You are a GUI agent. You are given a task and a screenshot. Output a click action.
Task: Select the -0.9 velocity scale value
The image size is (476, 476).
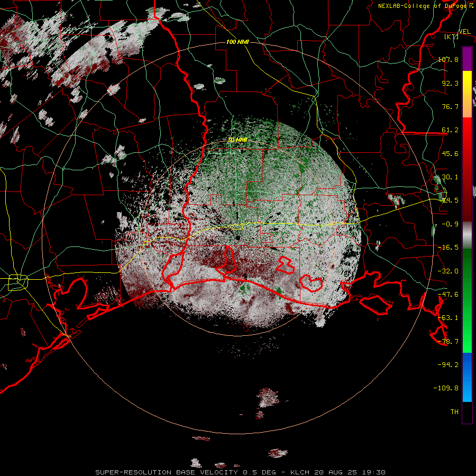coord(450,224)
